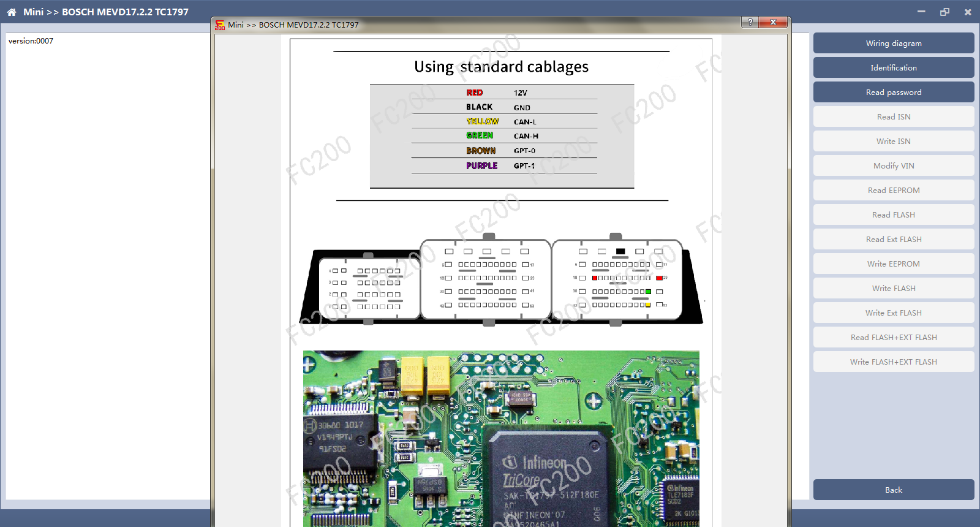This screenshot has width=980, height=527.
Task: Click the BLACK GND legend row
Action: (x=504, y=107)
